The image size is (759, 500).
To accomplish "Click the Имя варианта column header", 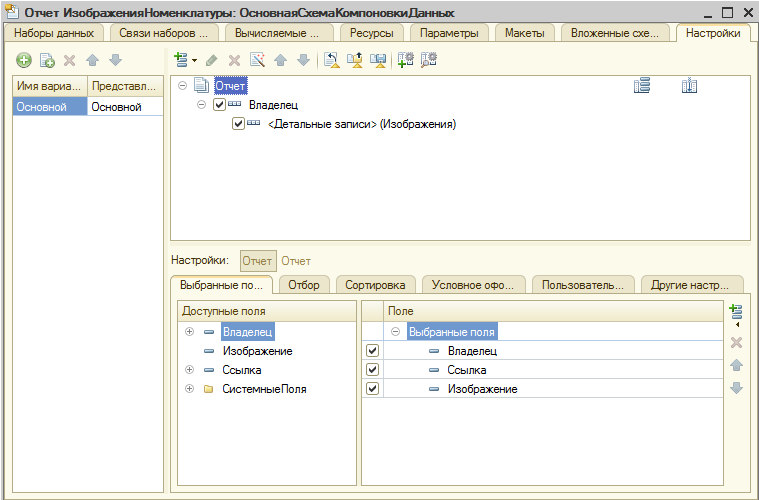I will (x=50, y=86).
